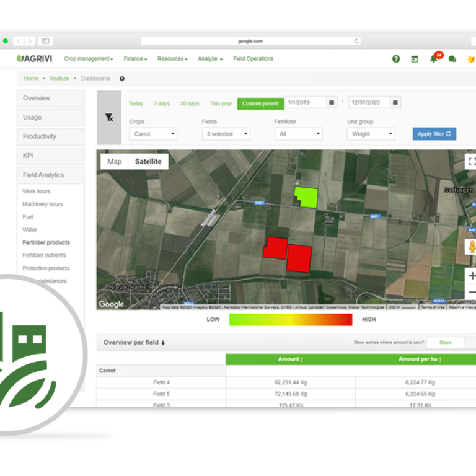The image size is (476, 476).
Task: Select 30 days period filter
Action: (x=190, y=104)
